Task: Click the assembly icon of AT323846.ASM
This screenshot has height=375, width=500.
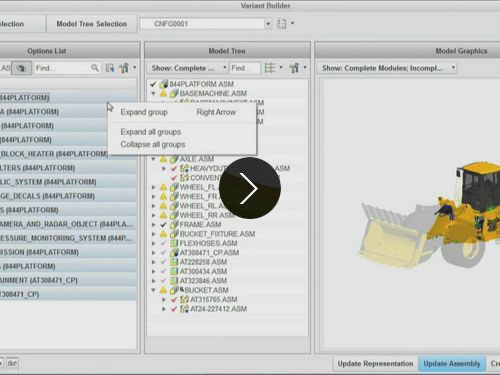Action: coord(174,281)
